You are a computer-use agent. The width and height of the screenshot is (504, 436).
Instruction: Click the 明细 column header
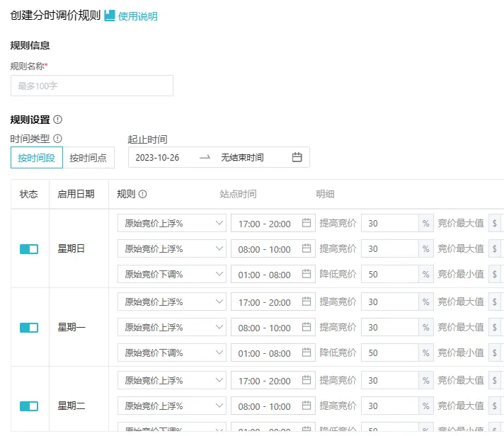click(x=325, y=194)
